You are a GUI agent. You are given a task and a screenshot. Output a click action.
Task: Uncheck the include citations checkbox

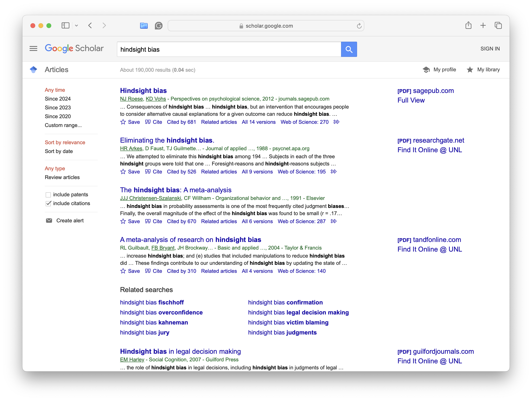pos(48,203)
